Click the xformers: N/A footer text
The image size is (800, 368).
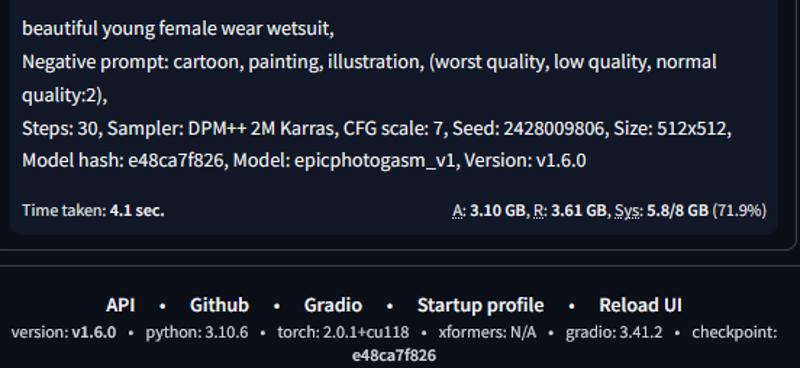[487, 332]
